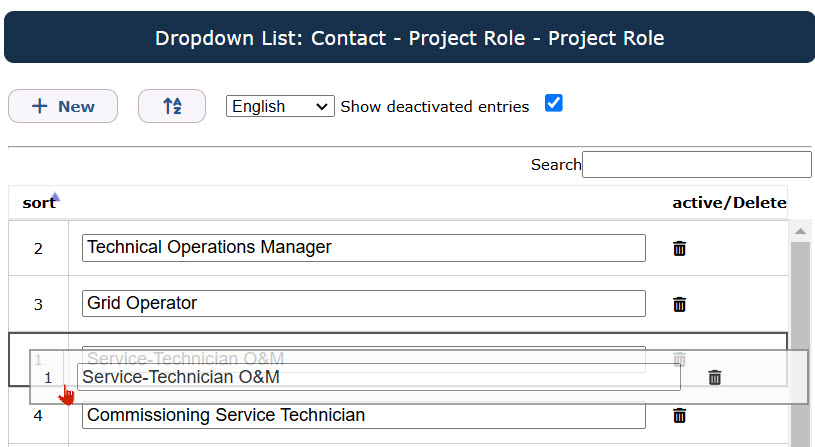Click the Dropdown List title banner
This screenshot has height=447, width=815.
(x=410, y=37)
